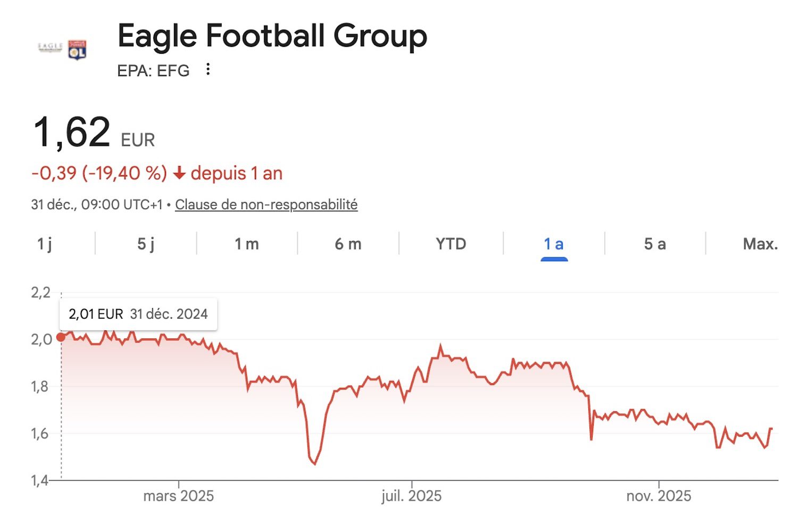Click the juil. 2025 axis label

tap(411, 496)
